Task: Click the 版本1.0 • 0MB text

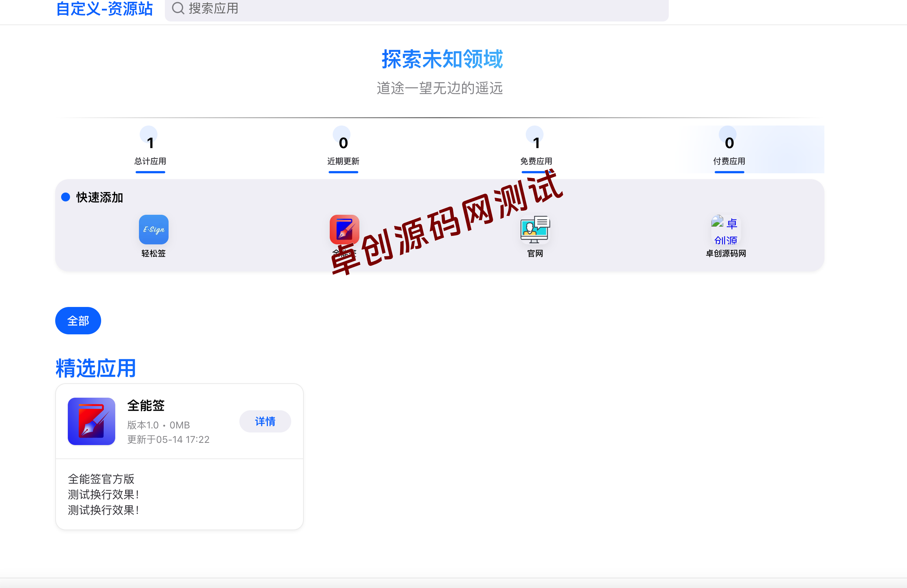Action: click(159, 425)
